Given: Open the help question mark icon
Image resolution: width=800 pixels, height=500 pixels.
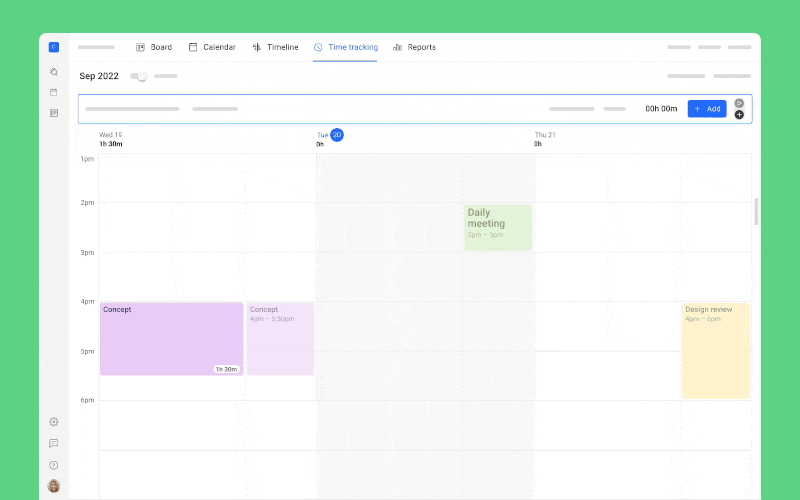Looking at the screenshot, I should pyautogui.click(x=54, y=465).
